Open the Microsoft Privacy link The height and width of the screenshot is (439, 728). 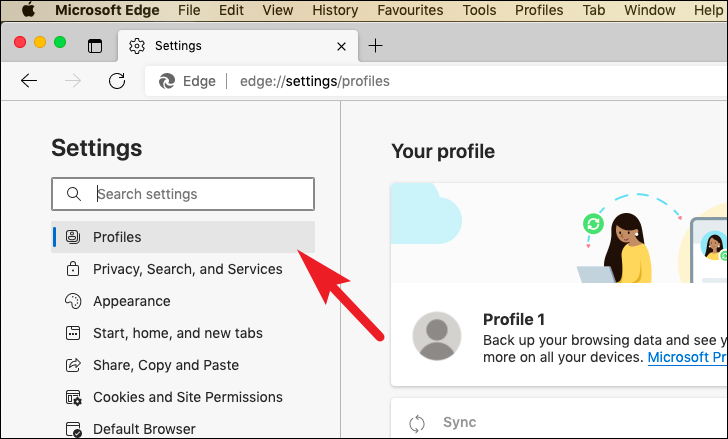687,357
